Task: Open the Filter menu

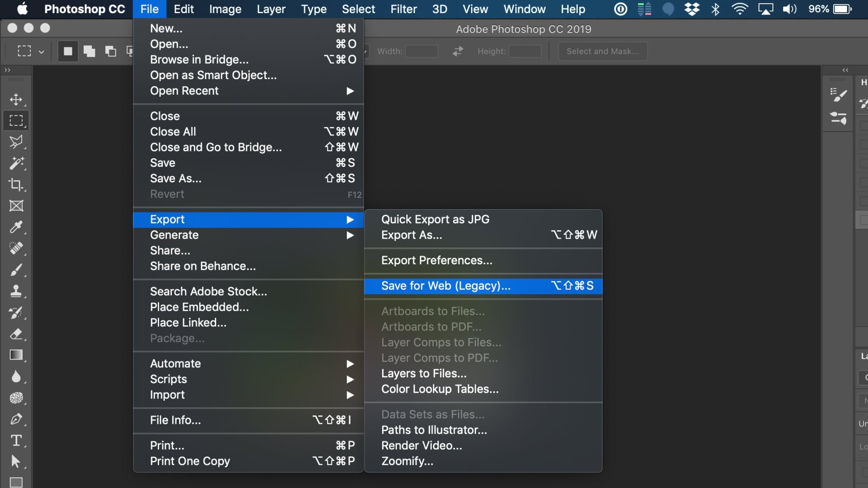Action: (404, 9)
